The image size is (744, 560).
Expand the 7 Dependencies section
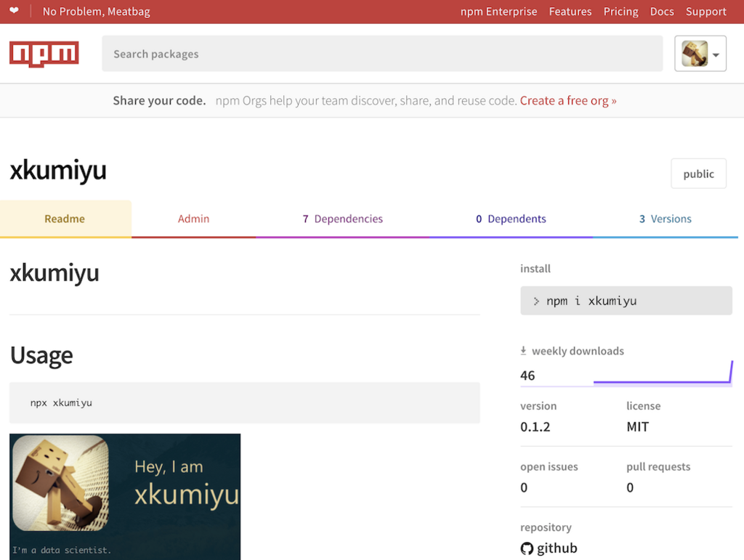343,219
